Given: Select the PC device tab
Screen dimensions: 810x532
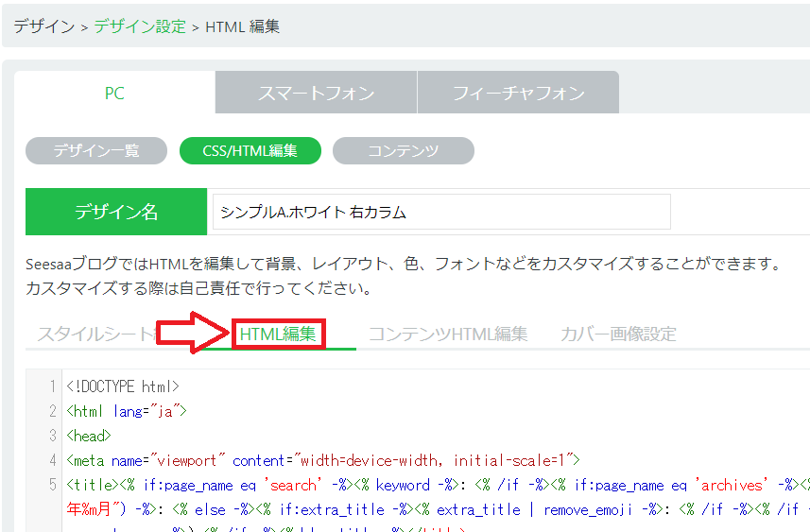Looking at the screenshot, I should point(114,93).
